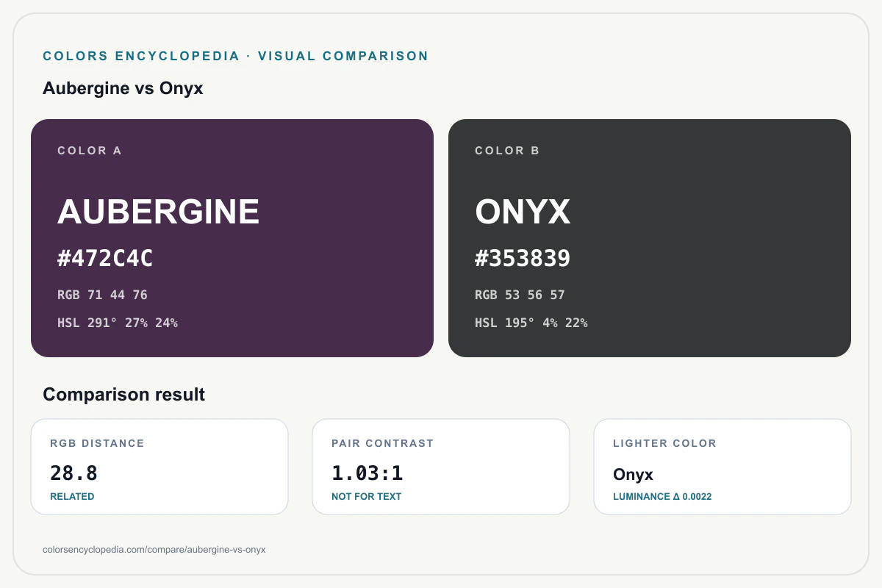Select the #472C4C hex code
Image resolution: width=882 pixels, height=588 pixels.
pyautogui.click(x=105, y=259)
